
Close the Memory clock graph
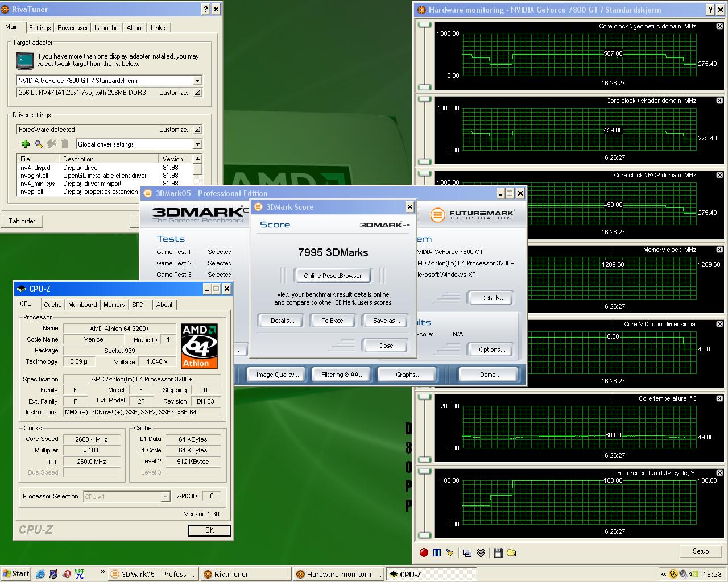point(719,250)
